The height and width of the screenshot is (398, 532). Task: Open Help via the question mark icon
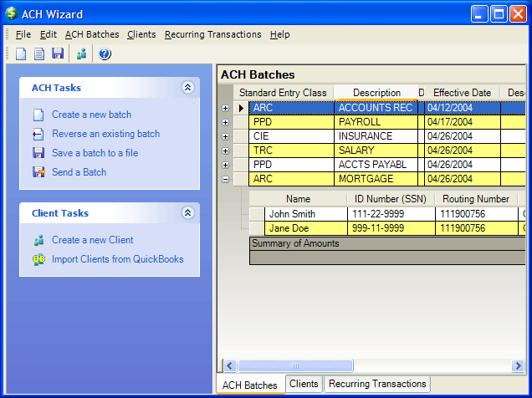click(x=105, y=54)
